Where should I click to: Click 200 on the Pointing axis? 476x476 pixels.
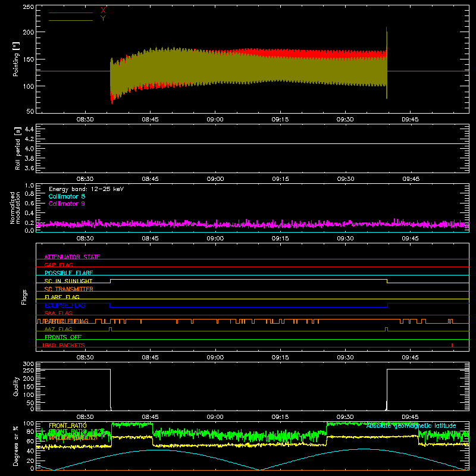point(29,32)
